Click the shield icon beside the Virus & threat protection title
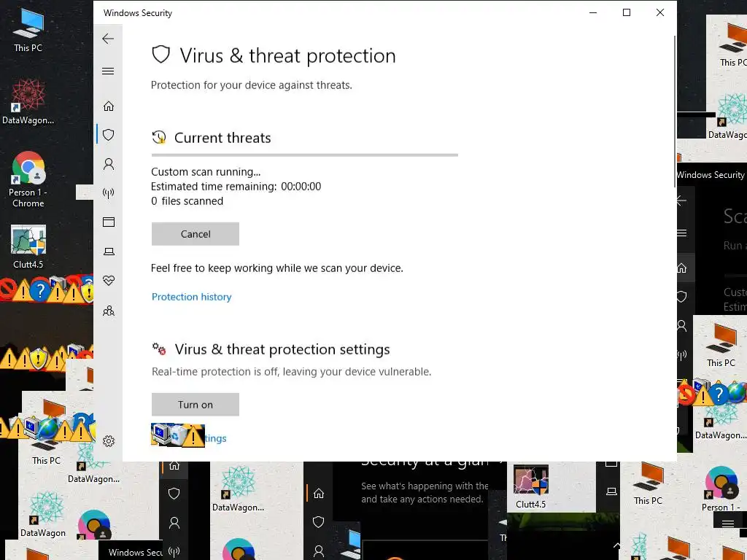This screenshot has width=747, height=560. pyautogui.click(x=161, y=55)
